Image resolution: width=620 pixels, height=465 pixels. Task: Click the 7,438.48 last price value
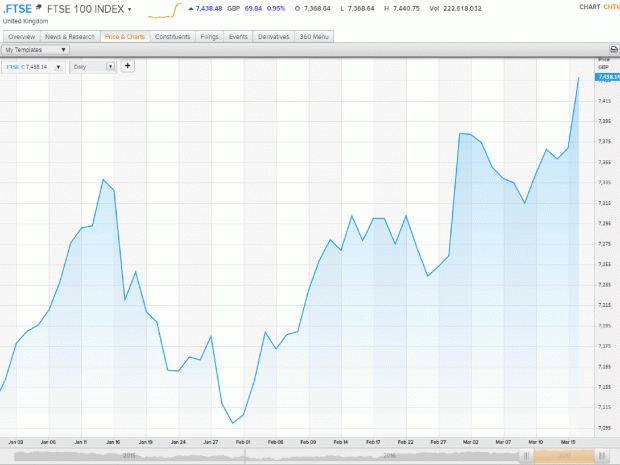[209, 8]
